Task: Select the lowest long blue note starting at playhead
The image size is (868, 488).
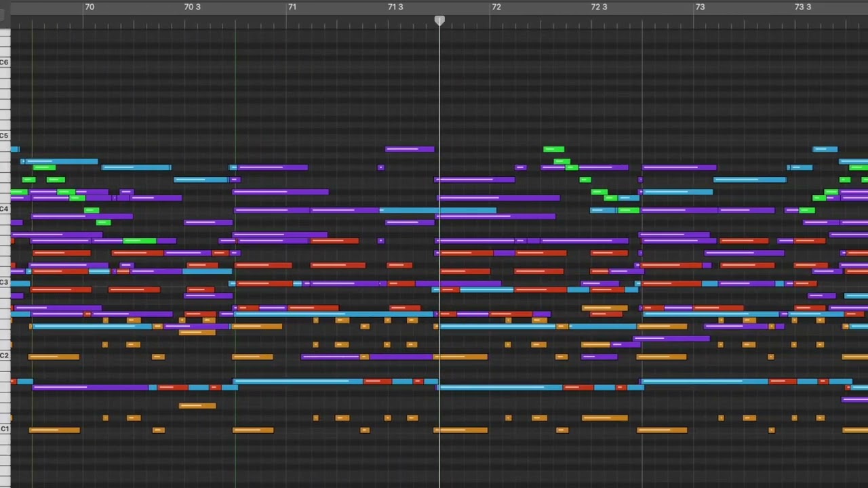Action: point(500,388)
